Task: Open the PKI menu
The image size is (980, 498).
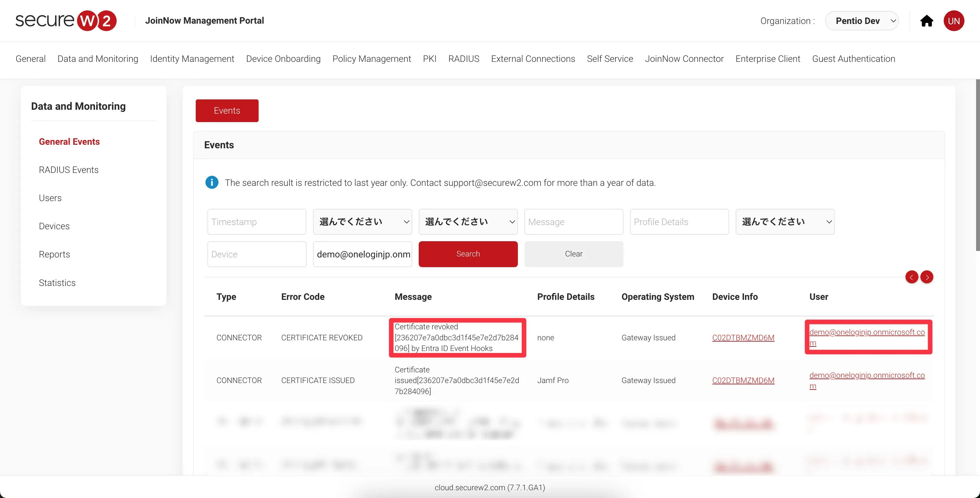Action: tap(429, 59)
